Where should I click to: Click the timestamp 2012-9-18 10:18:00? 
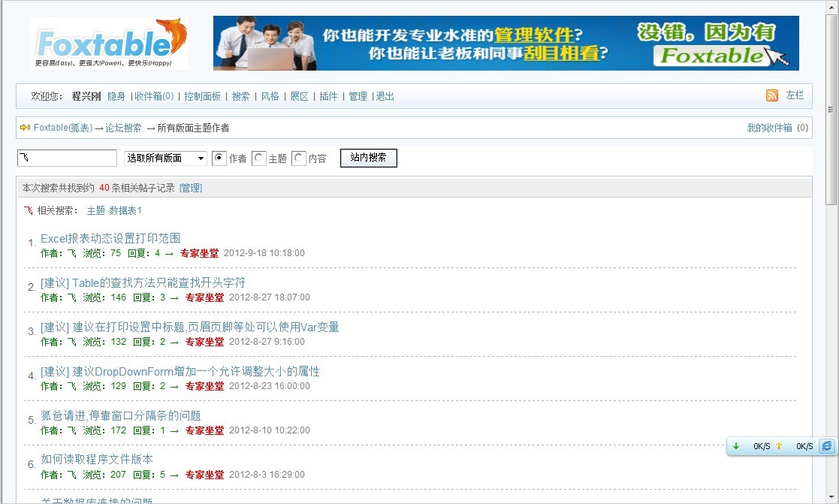[264, 253]
